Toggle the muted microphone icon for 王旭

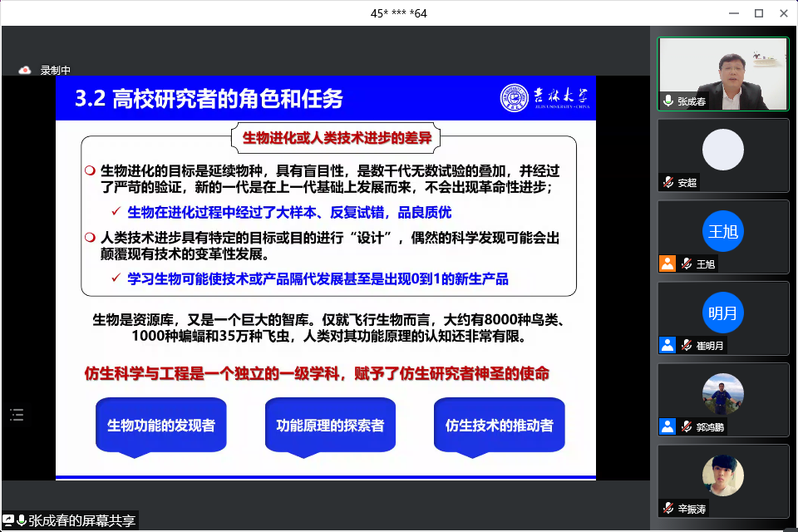click(687, 264)
